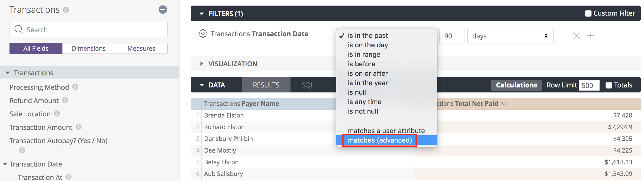This screenshot has height=181, width=644.
Task: Toggle the Totals checkbox
Action: 609,85
